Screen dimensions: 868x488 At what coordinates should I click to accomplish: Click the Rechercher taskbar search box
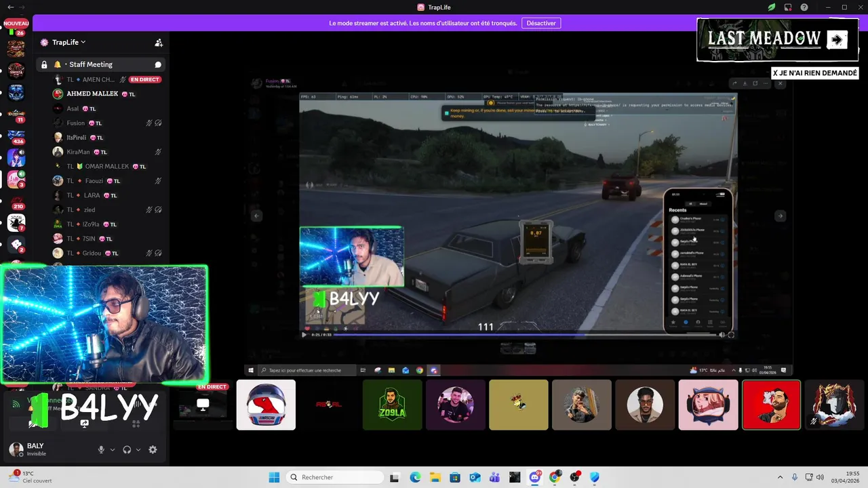click(334, 477)
